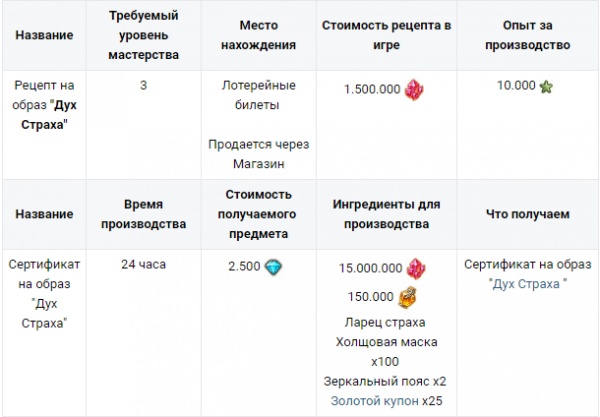
Task: Click the gold chest icon beside 150.000
Action: 407,297
